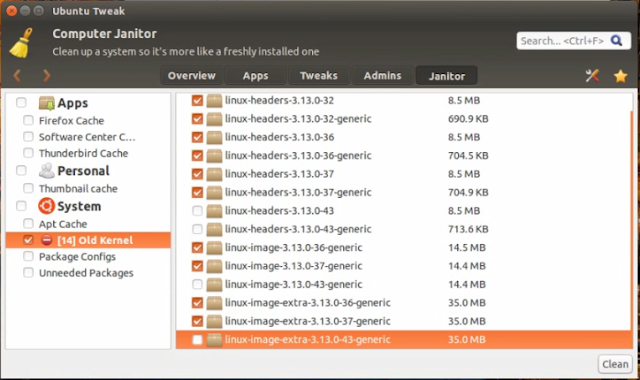Check the Software Center cache option
The height and width of the screenshot is (380, 640).
point(28,137)
